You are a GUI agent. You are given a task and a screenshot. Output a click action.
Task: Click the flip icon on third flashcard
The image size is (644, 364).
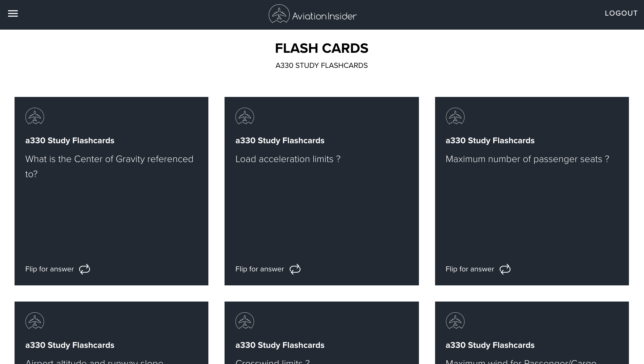click(505, 269)
